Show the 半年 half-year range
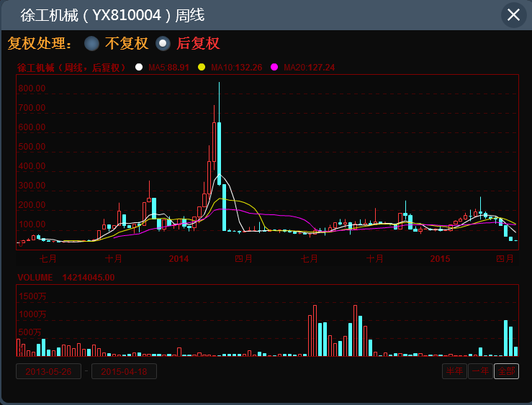Viewport: 532px width, 405px height. tap(454, 371)
